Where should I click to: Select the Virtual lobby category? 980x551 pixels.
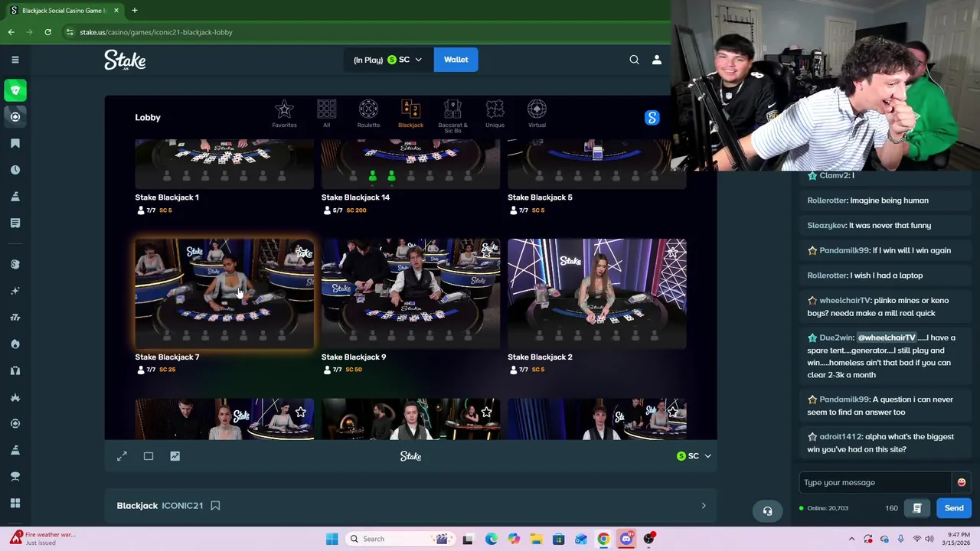coord(537,115)
